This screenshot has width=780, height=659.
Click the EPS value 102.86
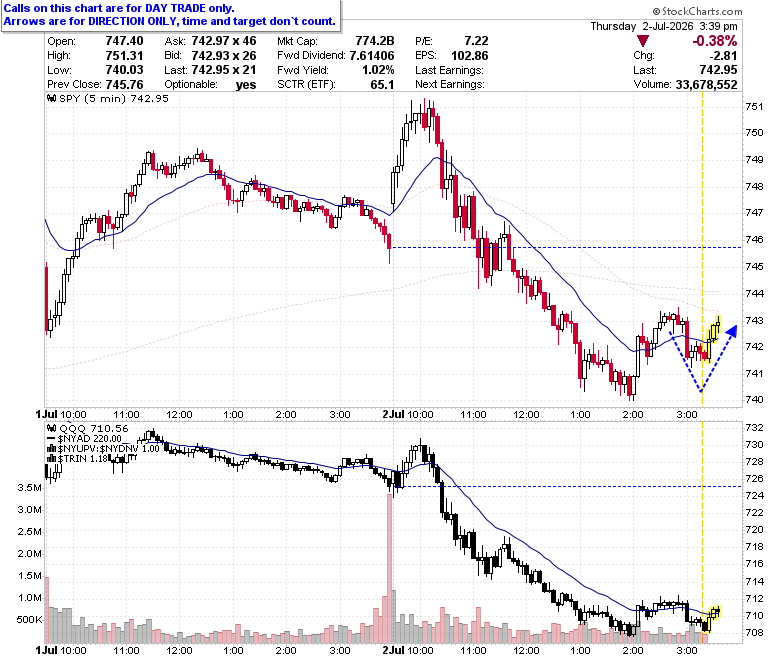coord(470,56)
